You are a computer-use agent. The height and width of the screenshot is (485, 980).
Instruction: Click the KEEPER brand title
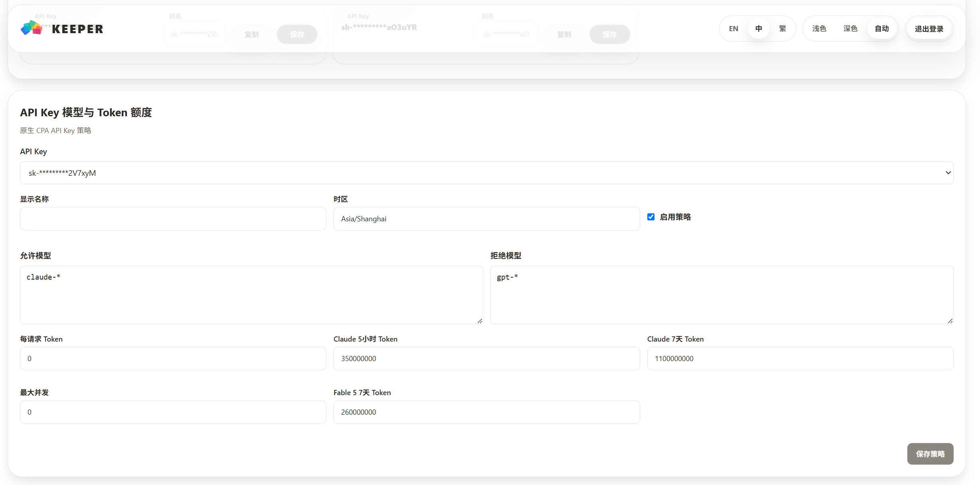point(77,29)
